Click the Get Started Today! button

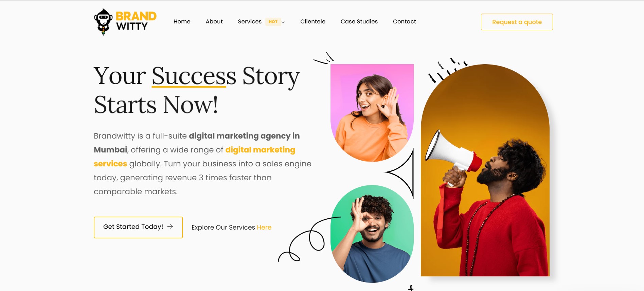(138, 227)
